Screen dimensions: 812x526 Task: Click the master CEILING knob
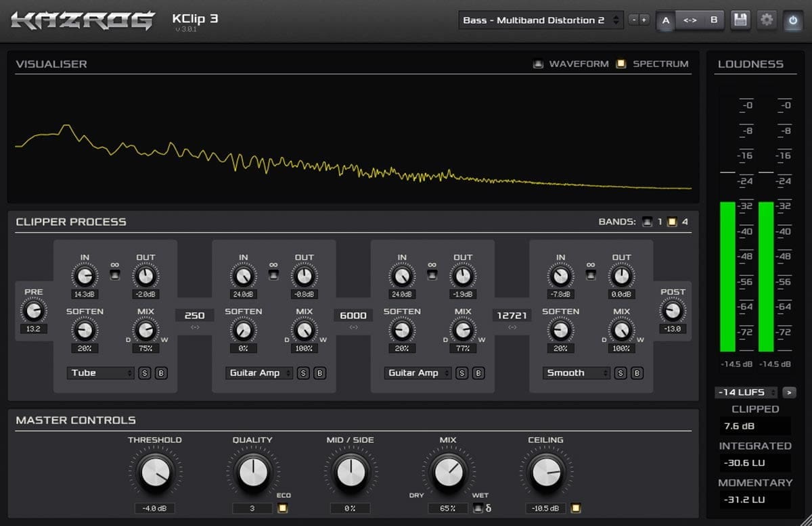[545, 473]
